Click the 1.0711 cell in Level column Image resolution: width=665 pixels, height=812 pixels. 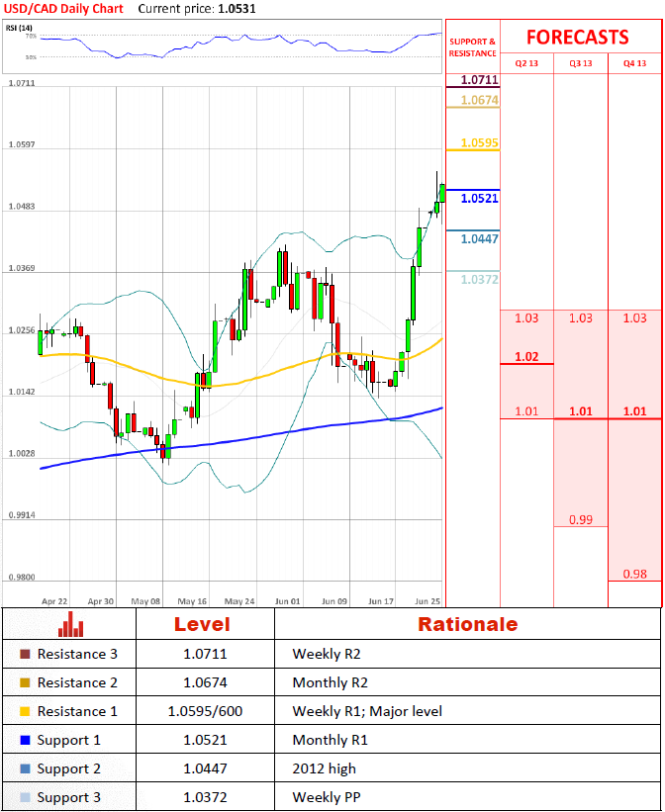coord(205,654)
